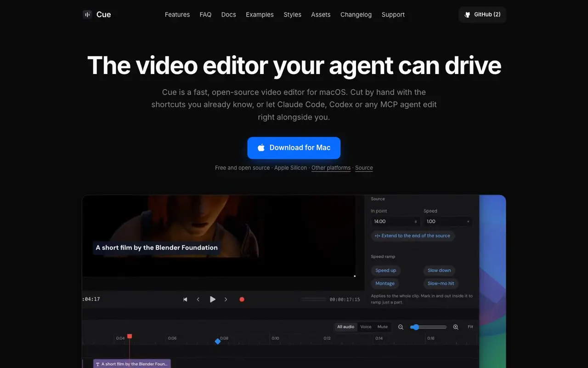Screen dimensions: 588x368
Task: Select the blue diamond keyframe marker
Action: (x=218, y=341)
